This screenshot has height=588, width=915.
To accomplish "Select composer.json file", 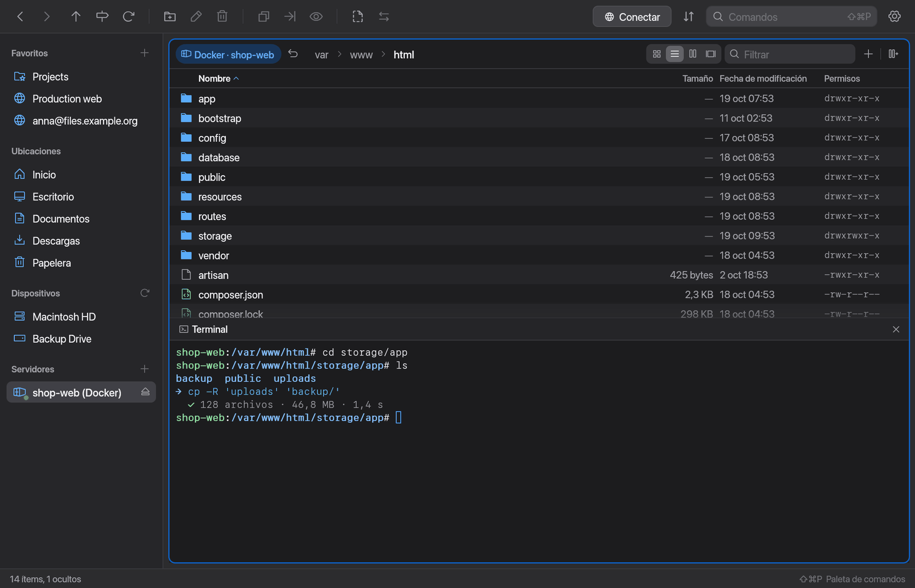I will [539, 295].
